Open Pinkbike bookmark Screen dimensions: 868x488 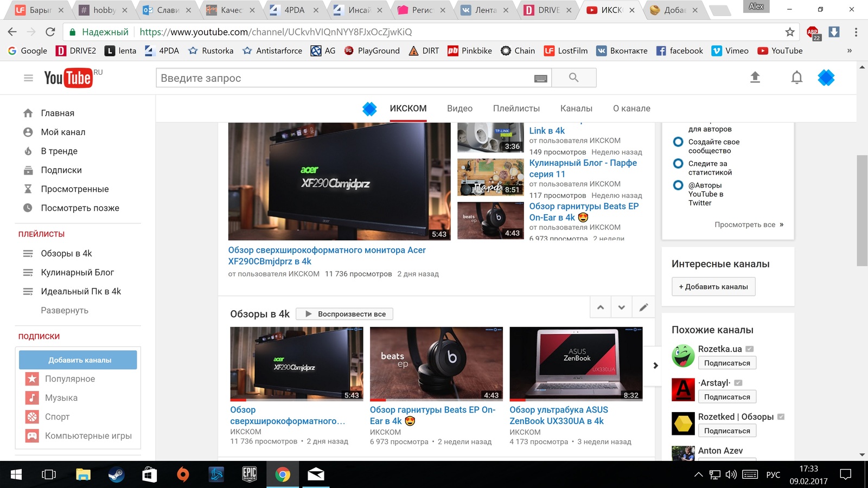pyautogui.click(x=470, y=50)
